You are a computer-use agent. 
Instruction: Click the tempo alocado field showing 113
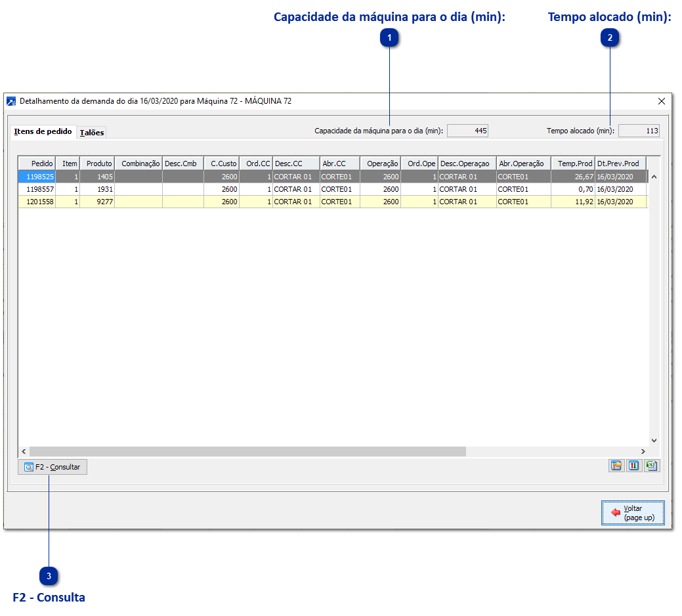(x=639, y=131)
